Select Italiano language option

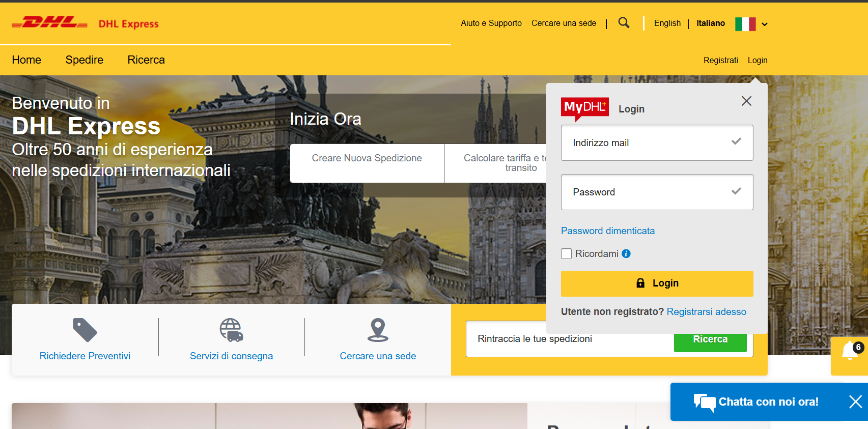click(711, 23)
